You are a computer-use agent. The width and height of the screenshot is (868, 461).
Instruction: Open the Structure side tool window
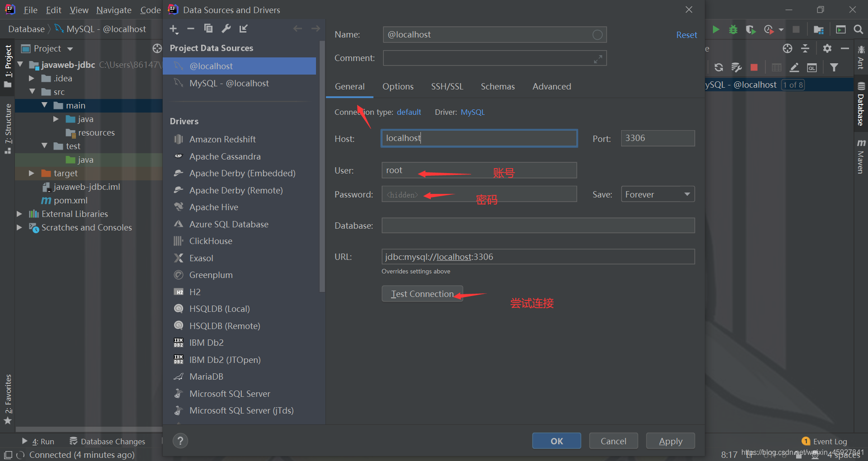[8, 128]
